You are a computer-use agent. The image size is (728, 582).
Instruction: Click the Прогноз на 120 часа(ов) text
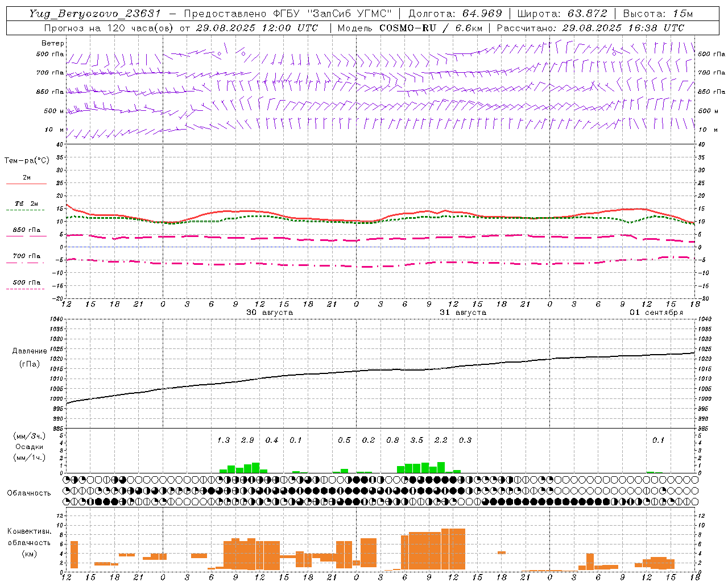click(x=109, y=28)
